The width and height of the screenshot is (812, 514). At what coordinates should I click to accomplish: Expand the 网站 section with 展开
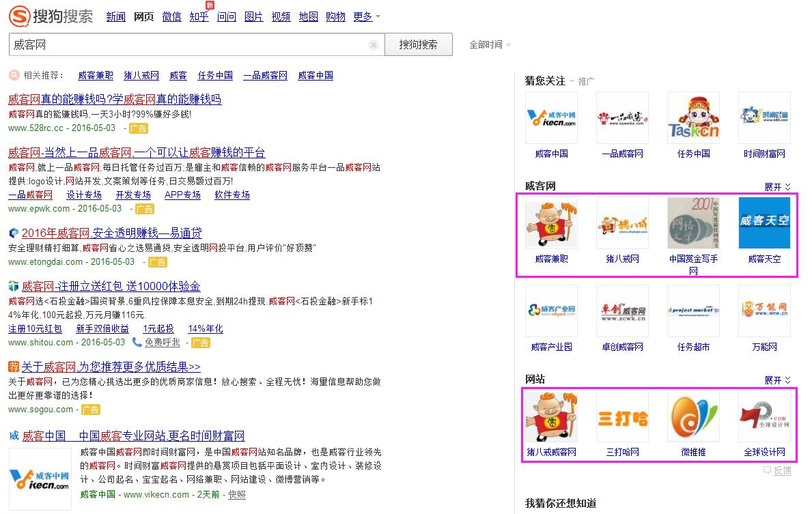coord(777,380)
